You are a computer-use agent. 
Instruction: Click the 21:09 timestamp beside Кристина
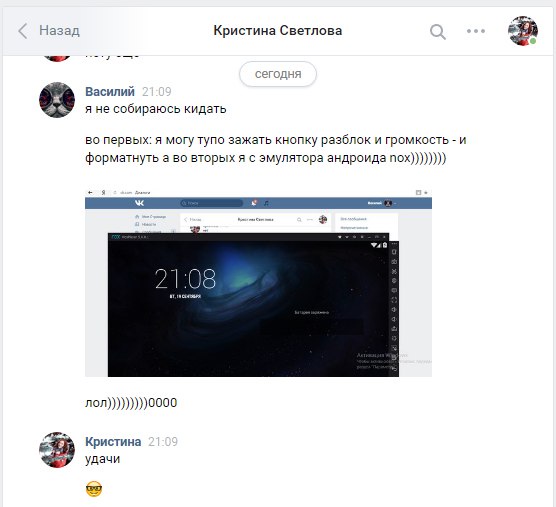pos(163,442)
